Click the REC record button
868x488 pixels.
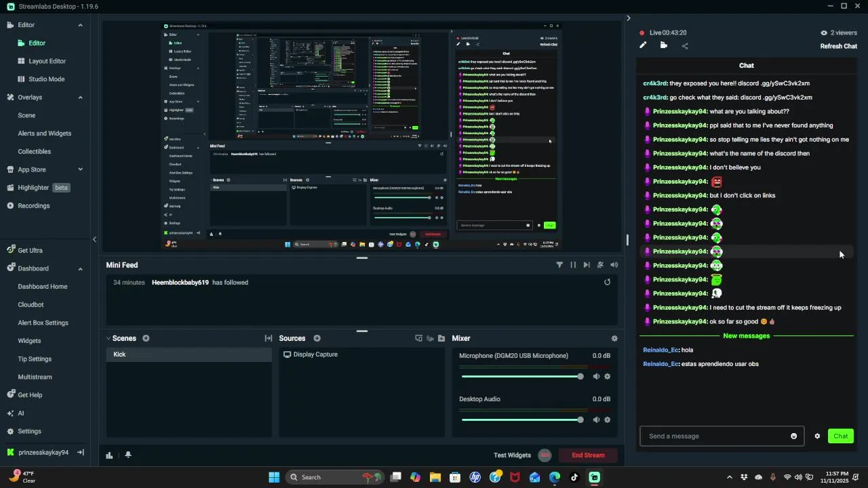tap(545, 455)
